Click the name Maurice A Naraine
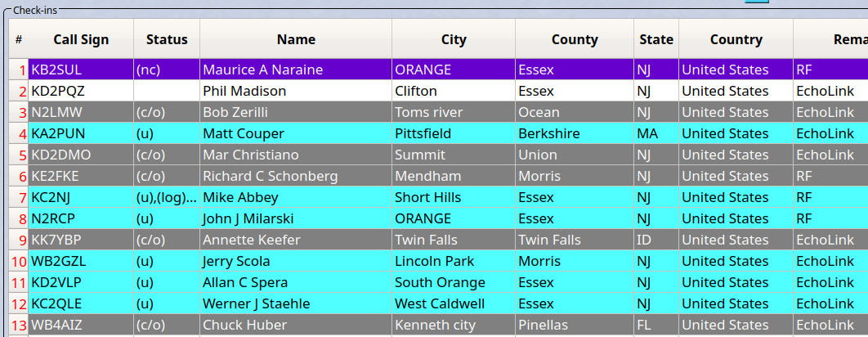Viewport: 868px width, 337px height. (x=296, y=70)
